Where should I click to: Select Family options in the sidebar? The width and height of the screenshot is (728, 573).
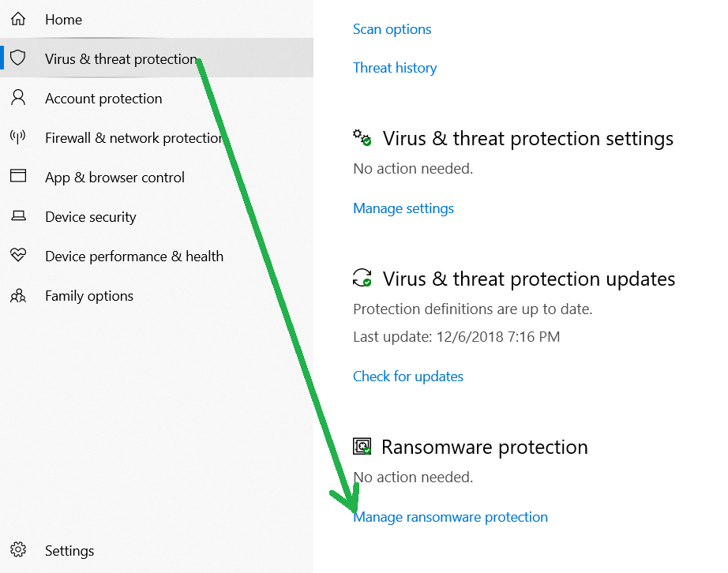[x=88, y=295]
